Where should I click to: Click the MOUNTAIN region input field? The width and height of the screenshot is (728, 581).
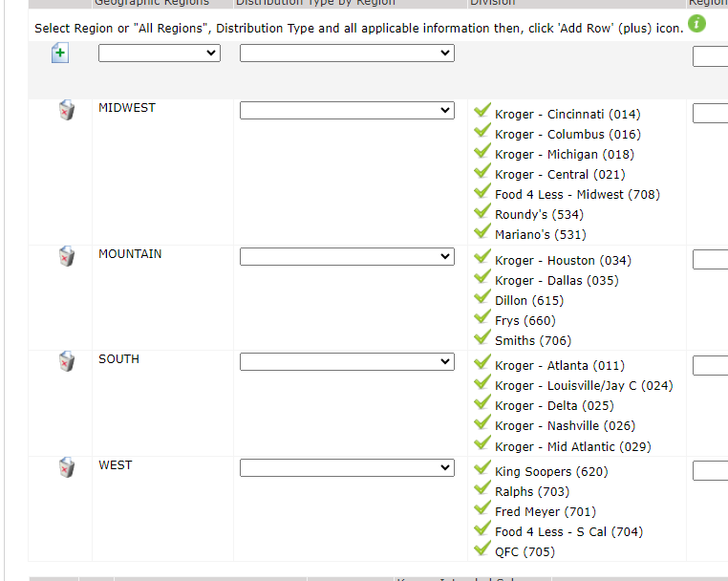(x=710, y=259)
